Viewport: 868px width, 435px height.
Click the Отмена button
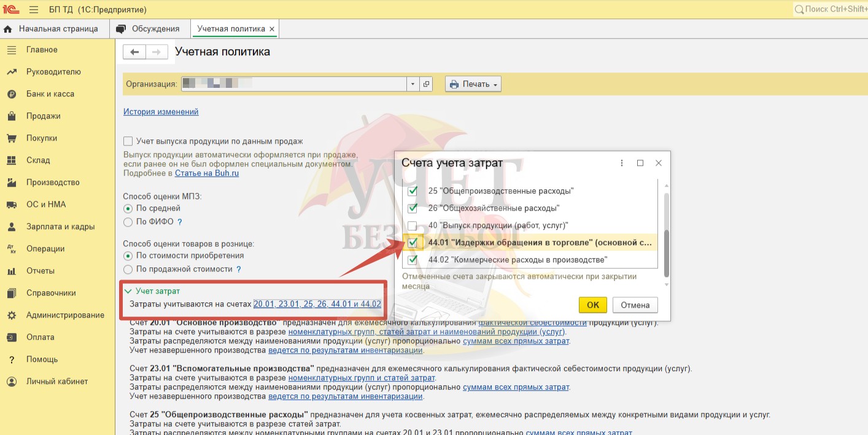pos(635,305)
